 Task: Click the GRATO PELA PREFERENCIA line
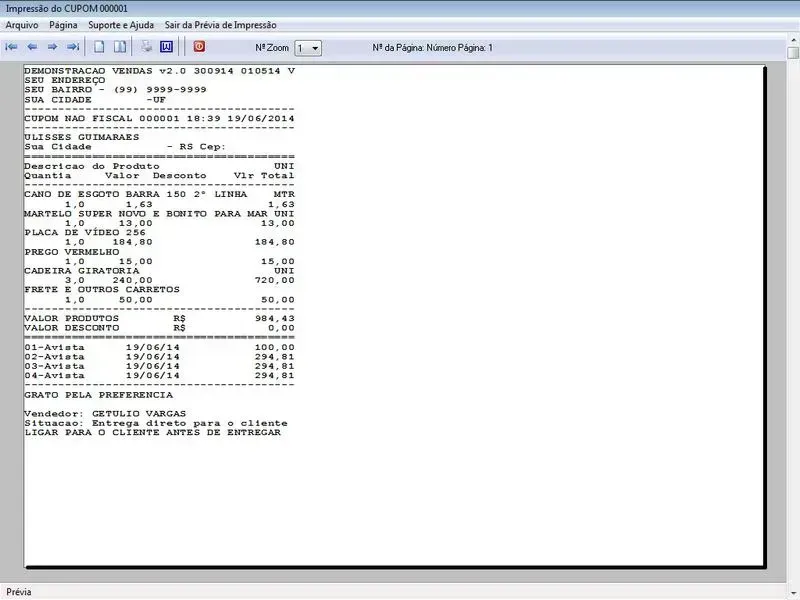coord(91,395)
